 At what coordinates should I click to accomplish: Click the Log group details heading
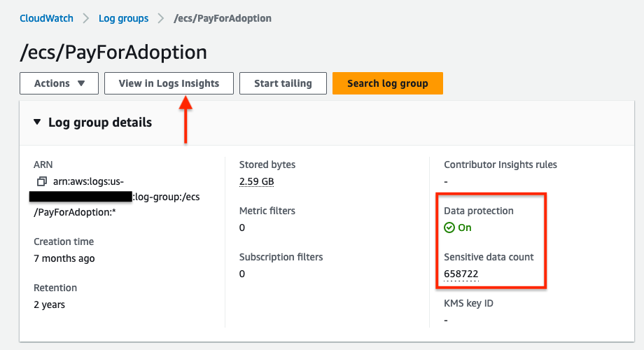click(100, 122)
